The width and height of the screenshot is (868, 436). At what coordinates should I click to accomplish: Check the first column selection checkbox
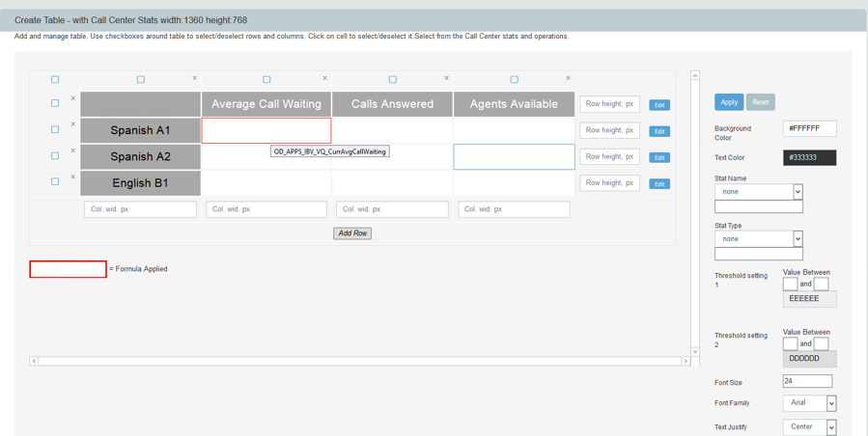tap(141, 80)
